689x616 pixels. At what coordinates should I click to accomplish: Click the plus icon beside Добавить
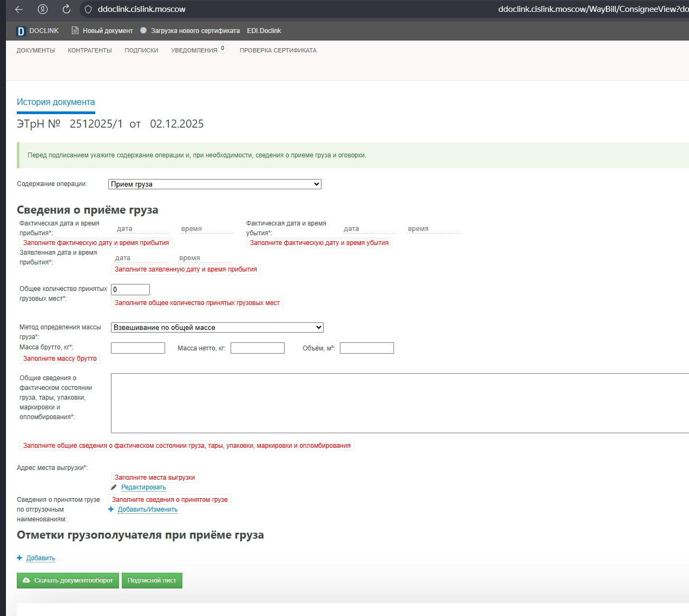click(19, 558)
